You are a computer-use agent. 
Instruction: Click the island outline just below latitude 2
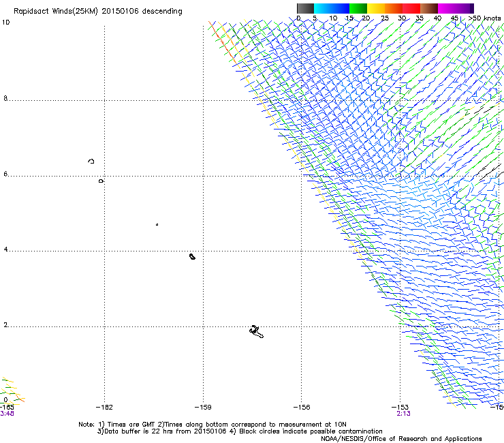257,332
